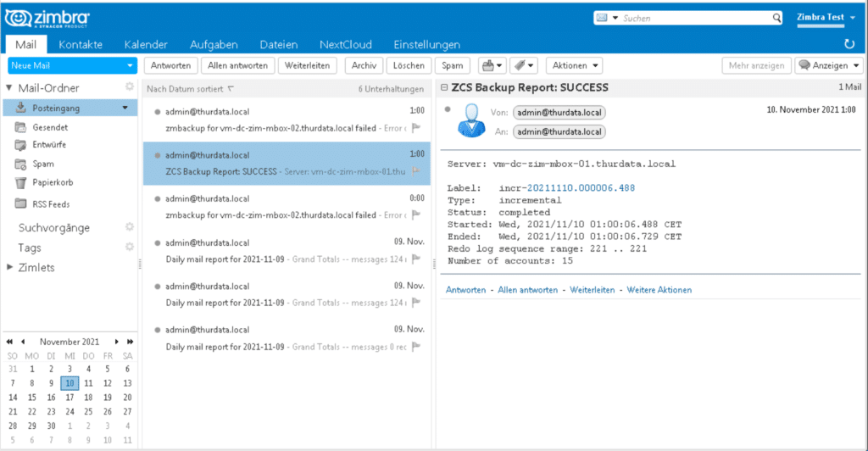Click the Suchvorgänge gear icon
The width and height of the screenshot is (868, 451).
(130, 227)
